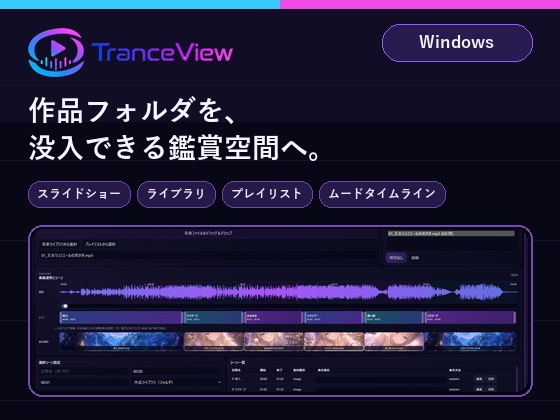Click the first blue landscape preview thumbnail

click(121, 341)
